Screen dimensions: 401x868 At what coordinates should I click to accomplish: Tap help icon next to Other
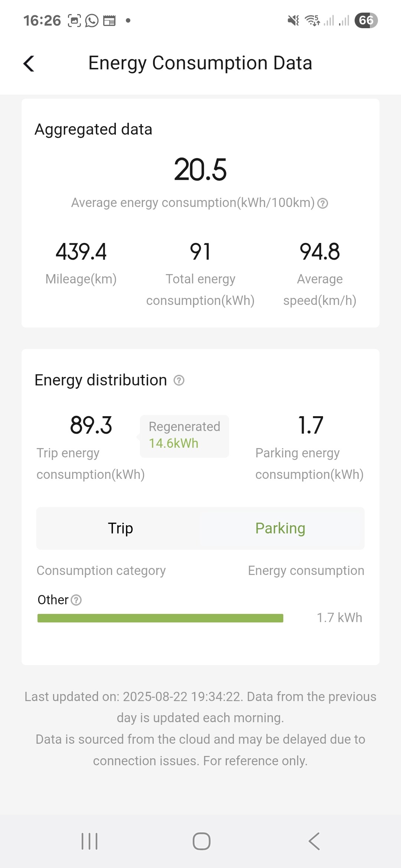76,600
